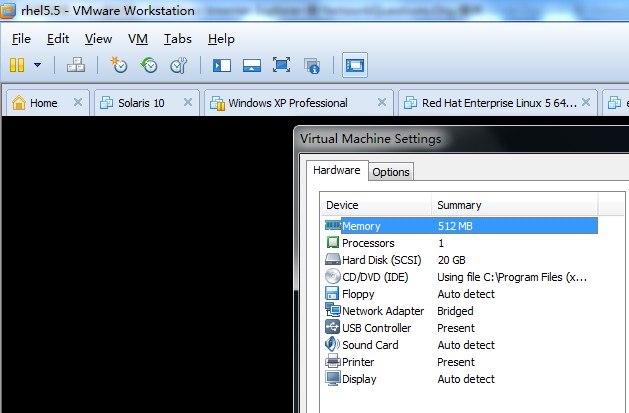Click the 20 GB disk summary
The width and height of the screenshot is (629, 413).
point(451,260)
